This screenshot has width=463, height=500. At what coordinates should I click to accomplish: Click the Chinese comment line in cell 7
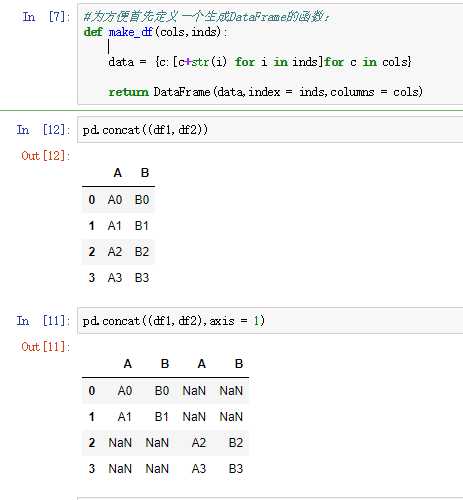pyautogui.click(x=206, y=16)
